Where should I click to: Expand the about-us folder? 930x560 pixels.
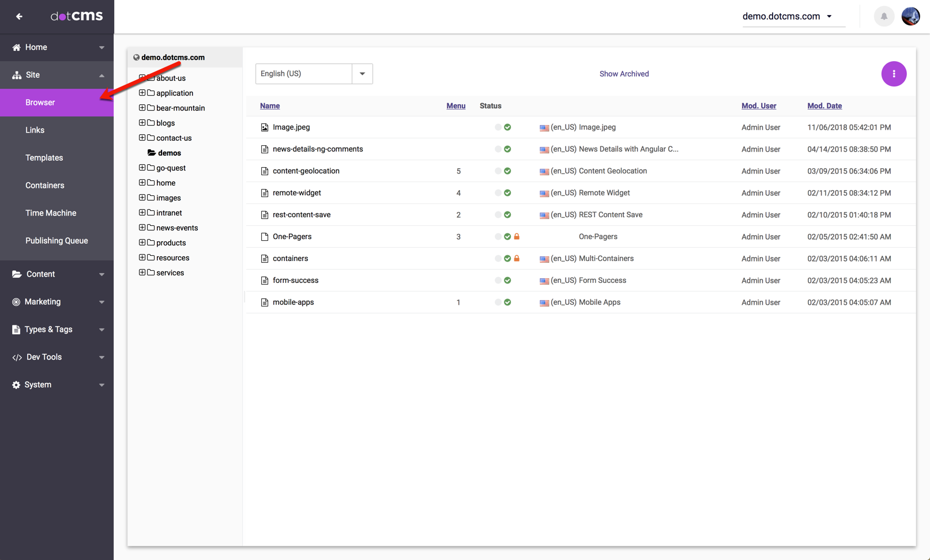click(x=142, y=78)
